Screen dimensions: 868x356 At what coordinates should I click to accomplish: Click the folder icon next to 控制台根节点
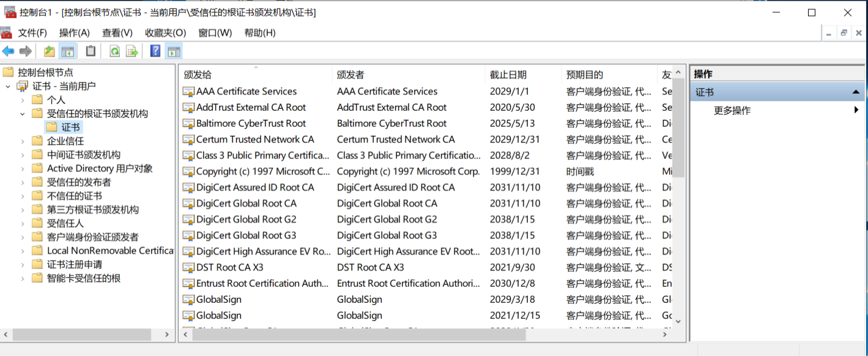click(x=8, y=72)
